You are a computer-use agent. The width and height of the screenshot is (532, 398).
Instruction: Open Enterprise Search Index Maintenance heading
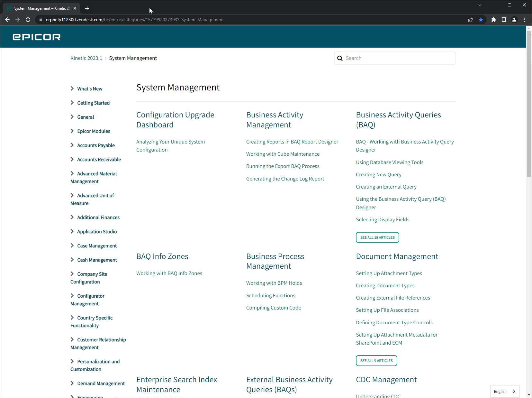click(176, 384)
